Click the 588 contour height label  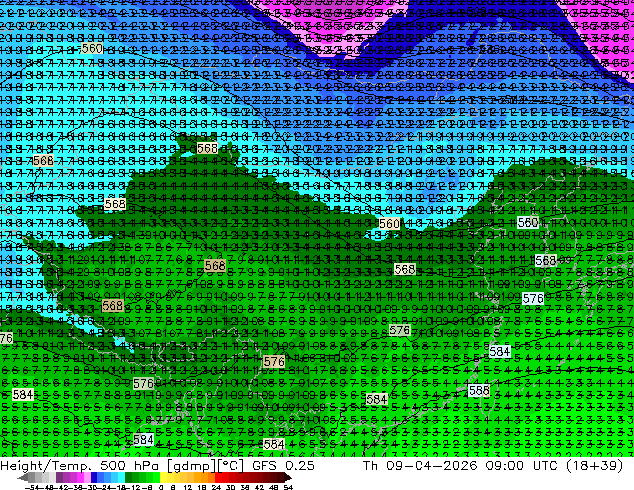click(479, 391)
